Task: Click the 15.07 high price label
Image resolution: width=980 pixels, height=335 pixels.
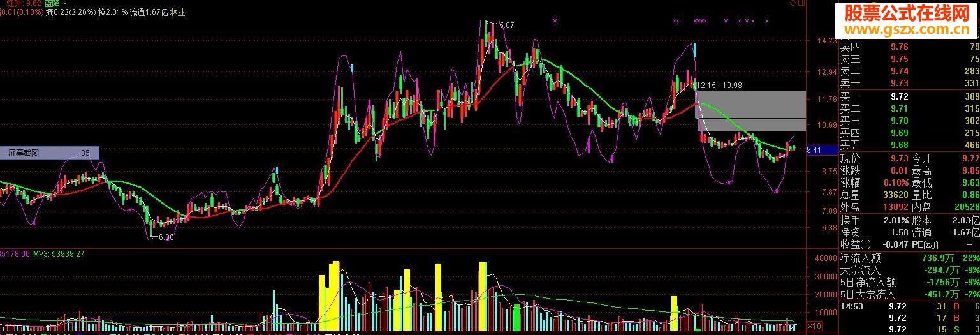Action: click(504, 25)
